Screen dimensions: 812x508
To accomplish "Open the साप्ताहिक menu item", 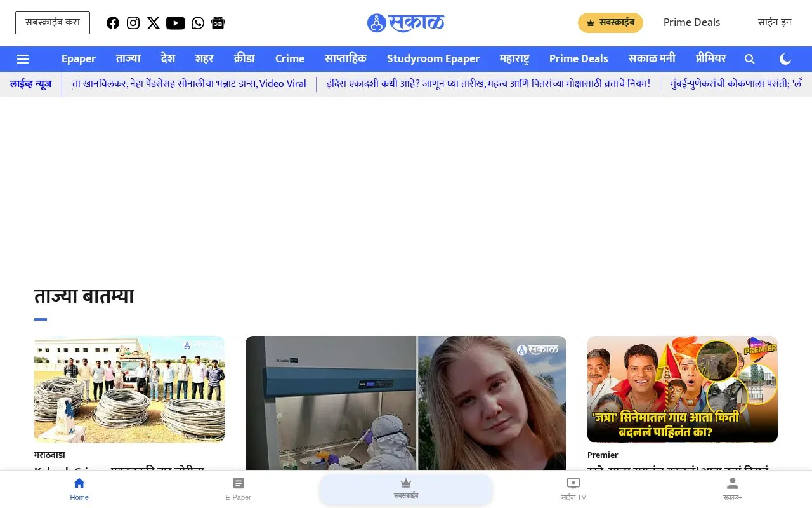I will 346,59.
